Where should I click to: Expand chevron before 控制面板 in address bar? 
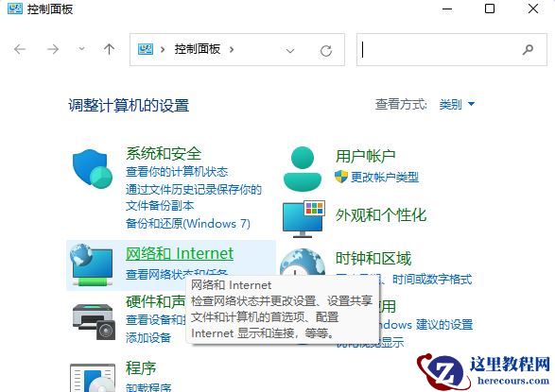(163, 49)
